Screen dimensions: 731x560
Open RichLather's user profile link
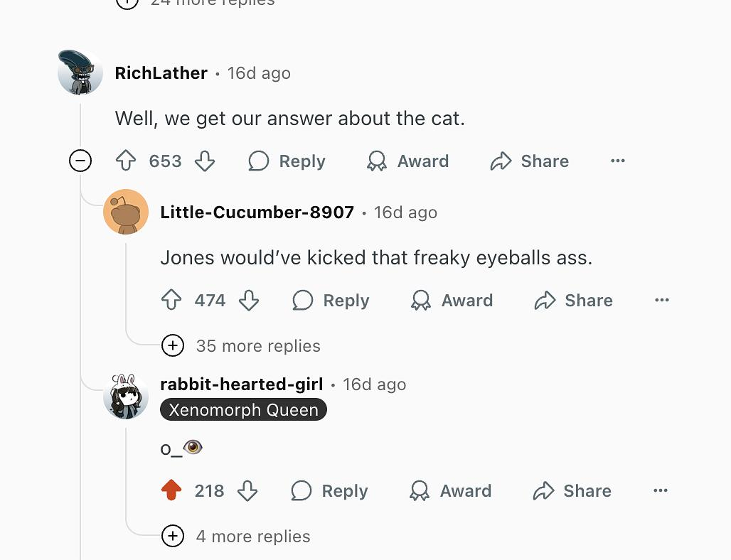(161, 73)
